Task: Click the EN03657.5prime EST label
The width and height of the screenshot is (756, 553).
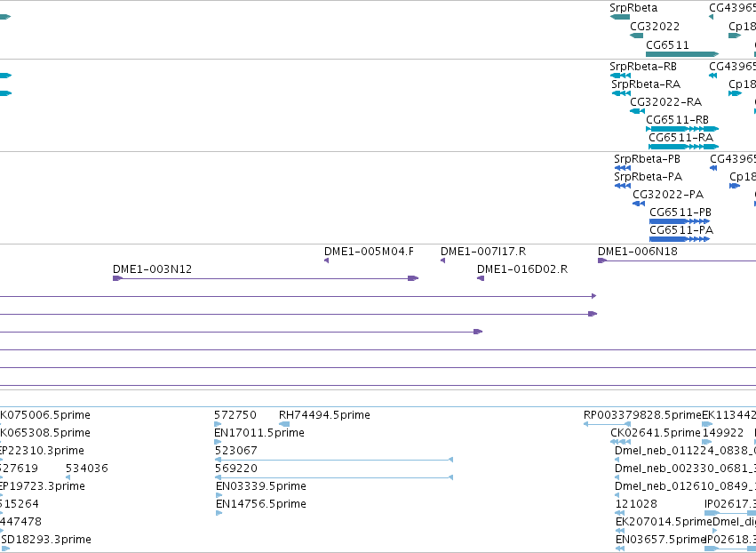Action: [x=661, y=540]
